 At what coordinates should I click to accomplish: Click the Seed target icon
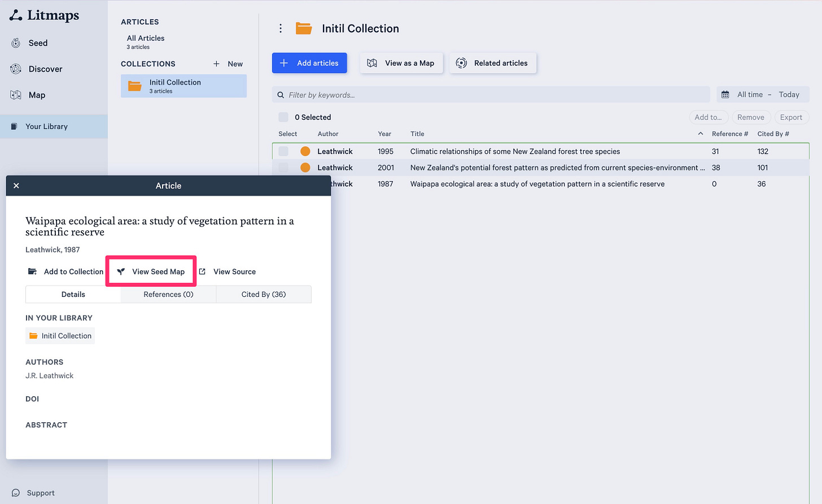click(16, 43)
